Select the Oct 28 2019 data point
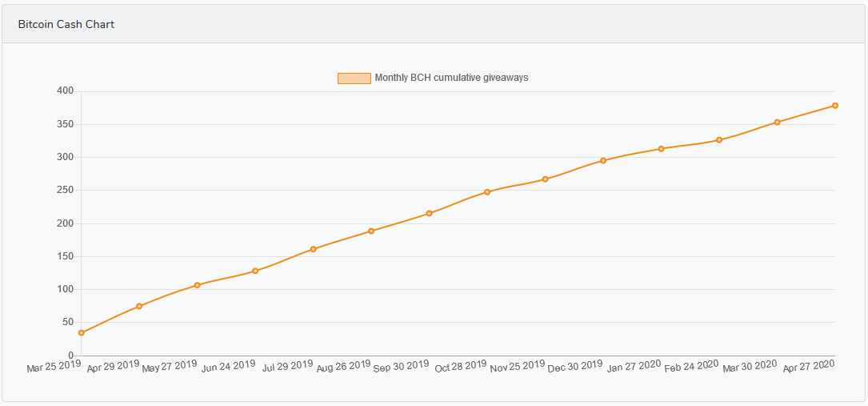This screenshot has height=406, width=868. pyautogui.click(x=487, y=192)
